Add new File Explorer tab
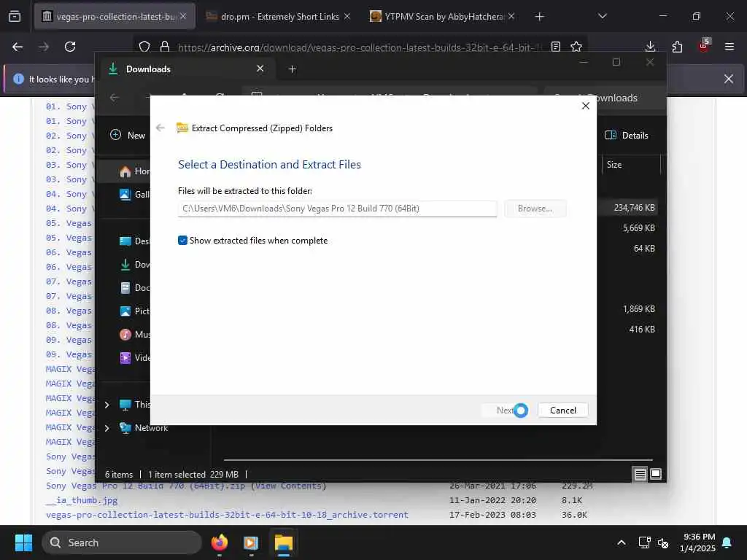This screenshot has height=560, width=747. [292, 69]
